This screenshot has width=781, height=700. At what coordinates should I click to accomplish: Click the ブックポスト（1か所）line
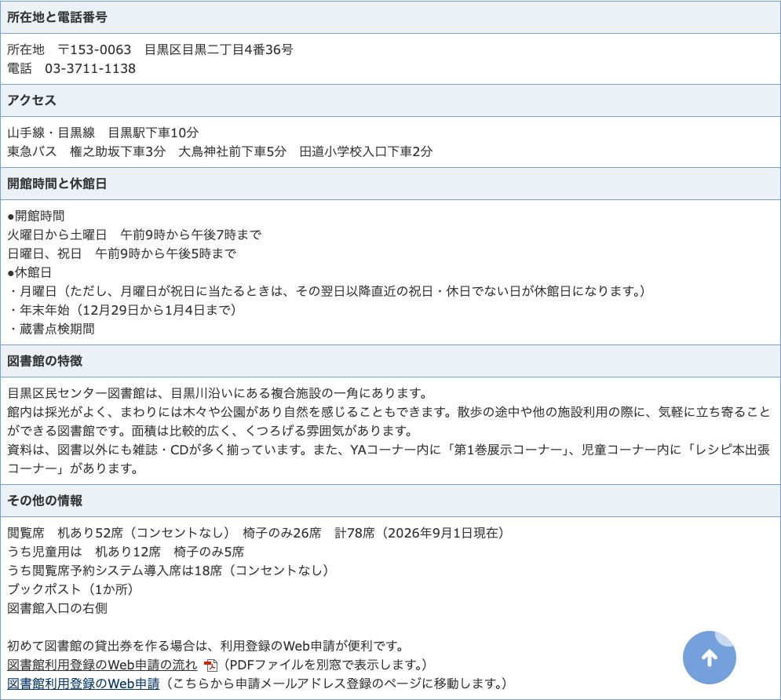70,589
